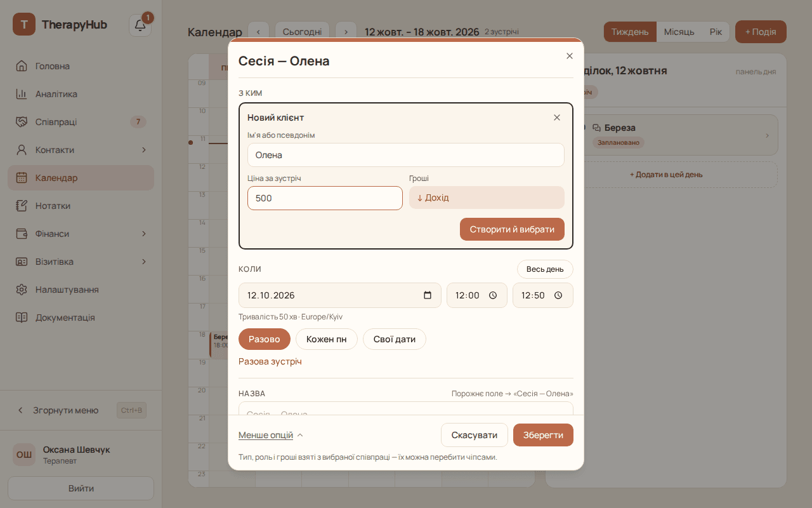Click the Зберегти button

click(543, 435)
